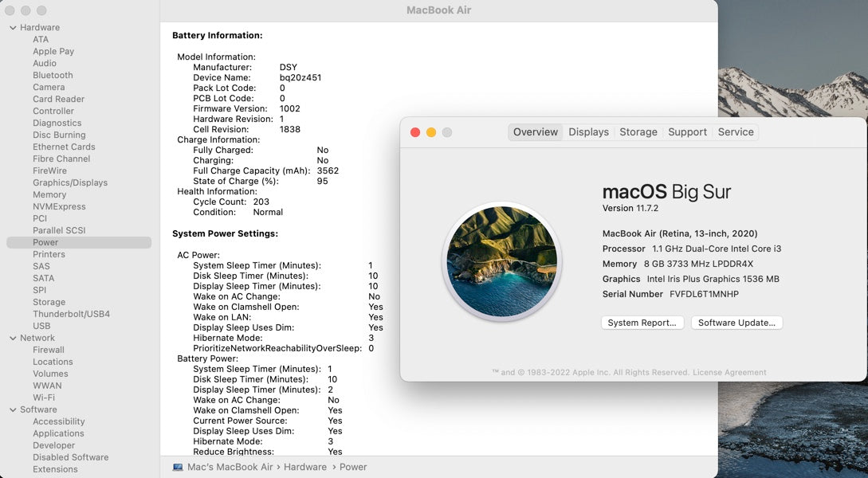Collapse the Hardware section in sidebar

(x=13, y=27)
